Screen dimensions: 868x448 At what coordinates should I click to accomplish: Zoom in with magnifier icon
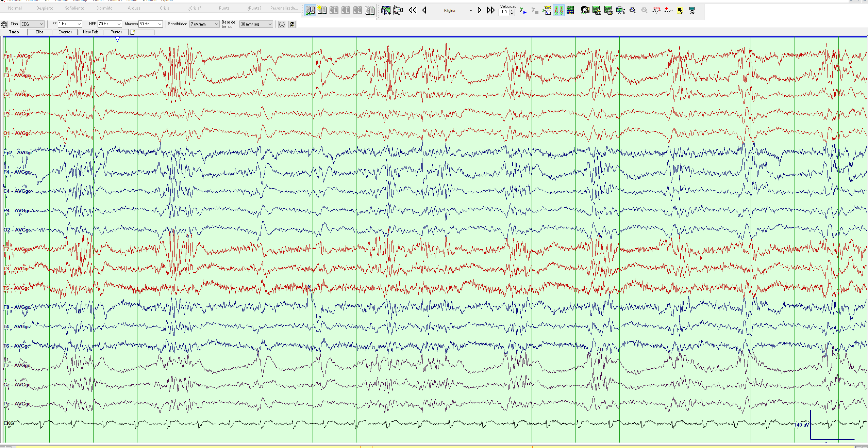pos(633,11)
